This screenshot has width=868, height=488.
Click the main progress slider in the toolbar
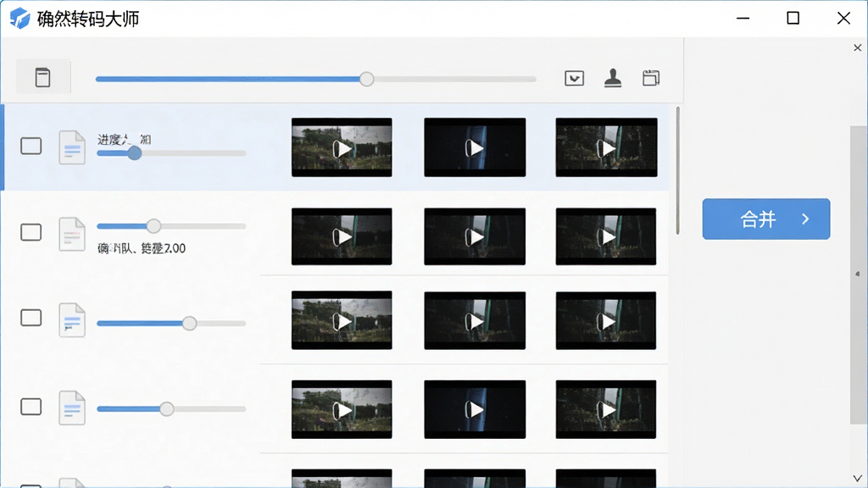pos(315,79)
